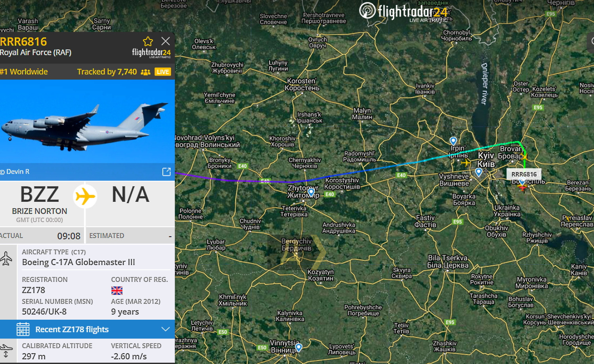This screenshot has width=594, height=364.
Task: Click the yellow aircraft icon west of Kyiv
Action: coord(466,162)
